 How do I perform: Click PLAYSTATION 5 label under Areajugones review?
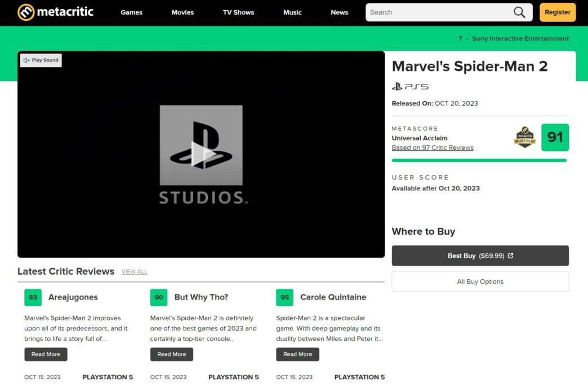pyautogui.click(x=108, y=377)
